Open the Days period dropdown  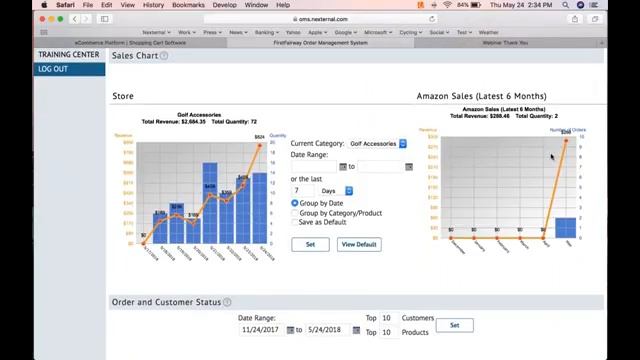pos(336,191)
